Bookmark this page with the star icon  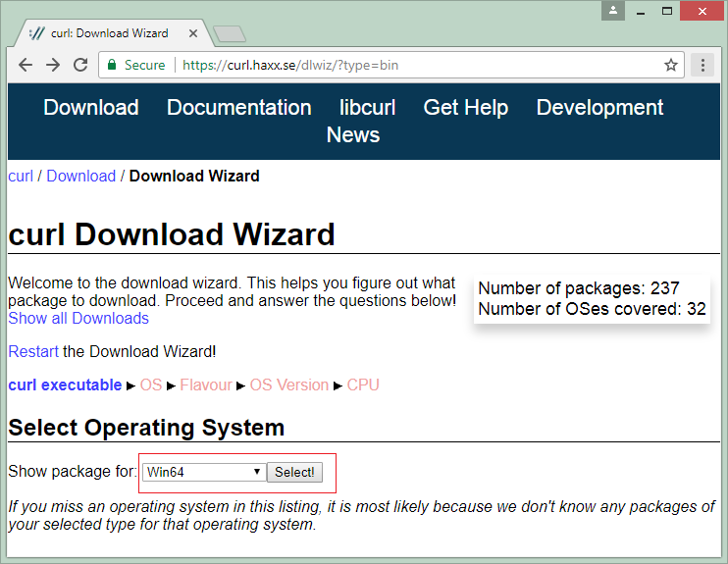670,65
